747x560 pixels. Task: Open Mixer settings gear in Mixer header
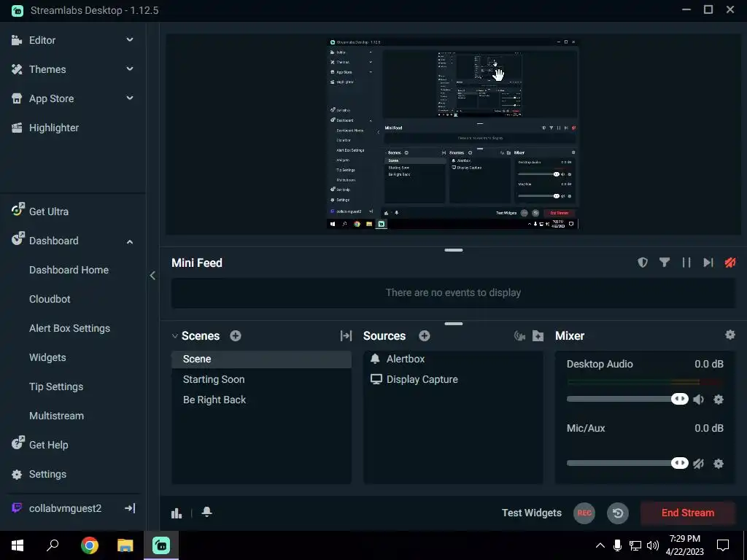pos(729,335)
